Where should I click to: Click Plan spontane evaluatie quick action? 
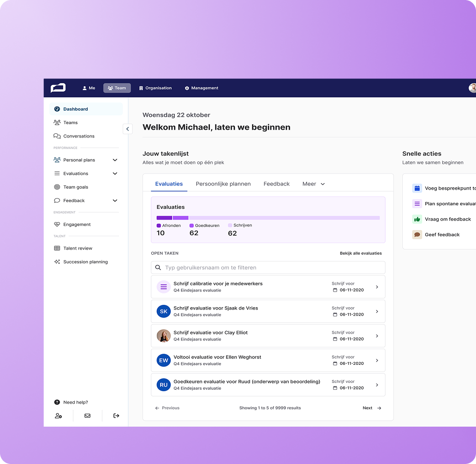pos(444,204)
